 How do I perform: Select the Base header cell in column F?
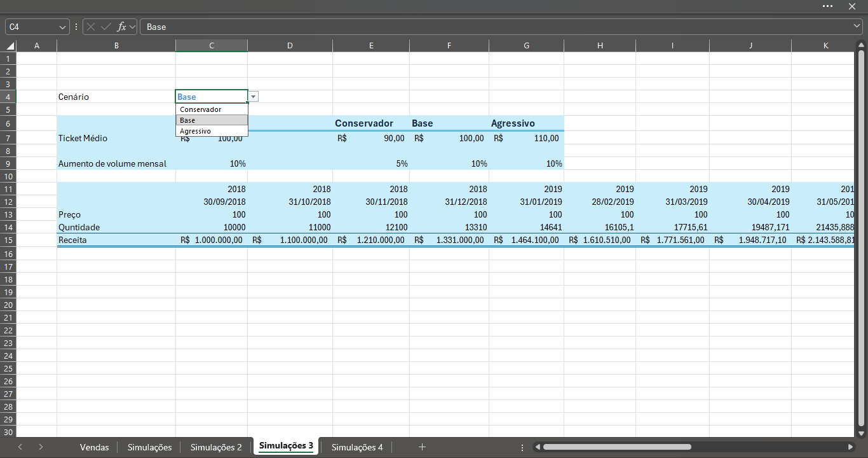449,123
